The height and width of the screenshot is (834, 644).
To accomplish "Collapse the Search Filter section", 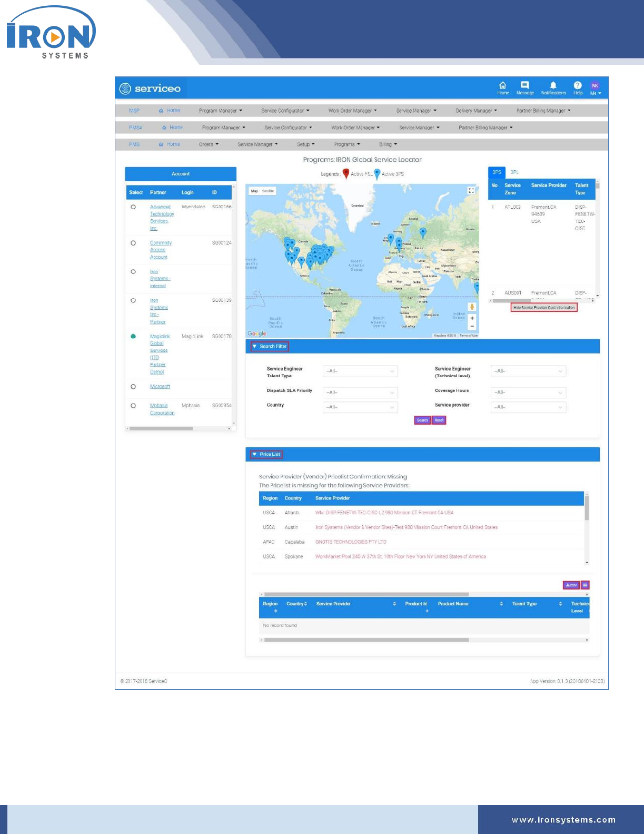I will tap(270, 347).
